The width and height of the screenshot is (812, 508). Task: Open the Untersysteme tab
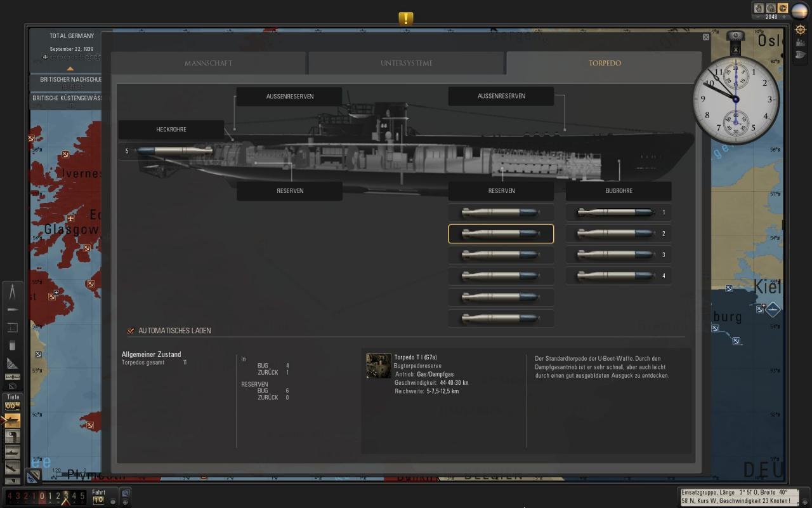coord(407,63)
